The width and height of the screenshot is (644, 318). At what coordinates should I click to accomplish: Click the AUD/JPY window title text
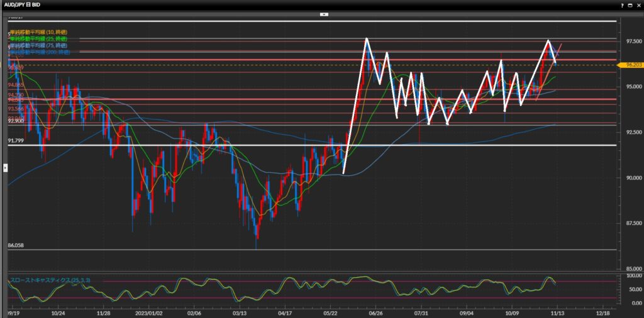pyautogui.click(x=24, y=5)
